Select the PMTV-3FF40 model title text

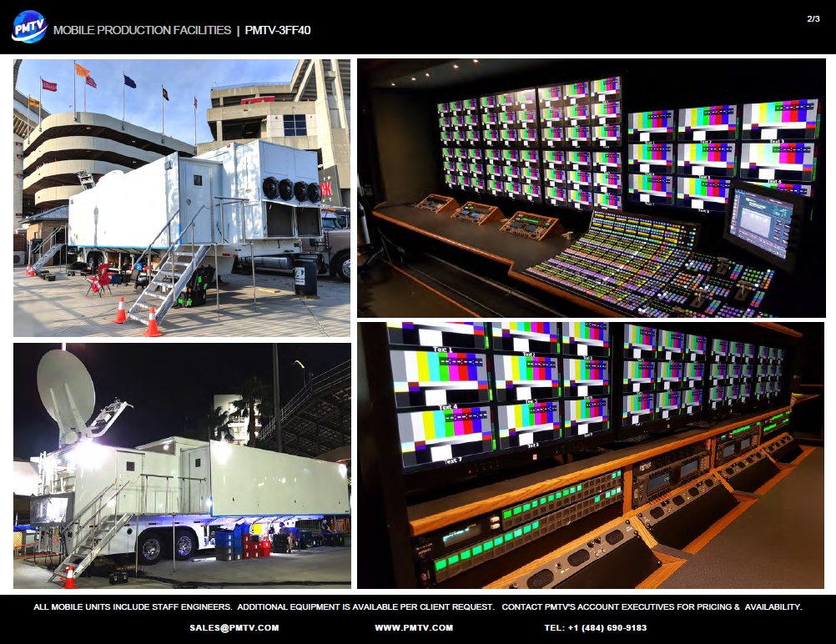click(277, 30)
